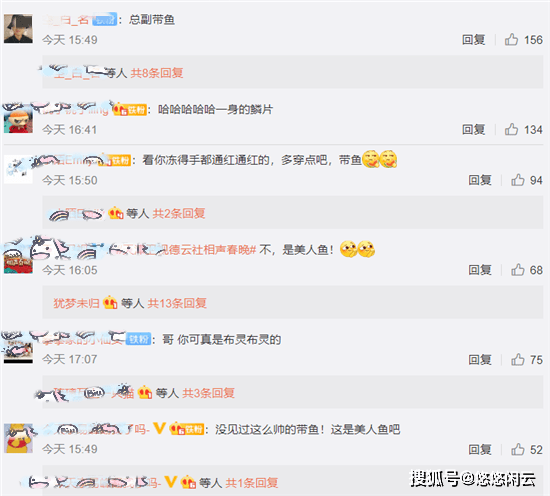Image resolution: width=550 pixels, height=496 pixels.
Task: Reply to the 哈哈哈哈哈一身的鳞片 comment
Action: point(474,129)
